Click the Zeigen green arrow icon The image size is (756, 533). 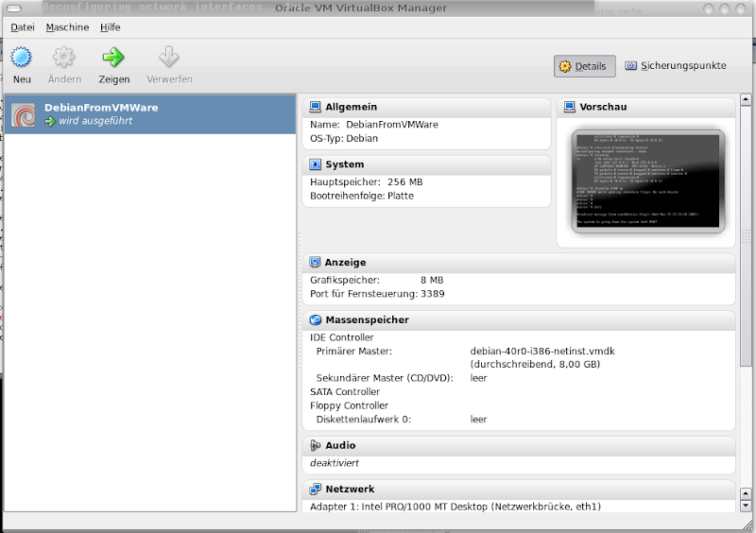(x=113, y=57)
